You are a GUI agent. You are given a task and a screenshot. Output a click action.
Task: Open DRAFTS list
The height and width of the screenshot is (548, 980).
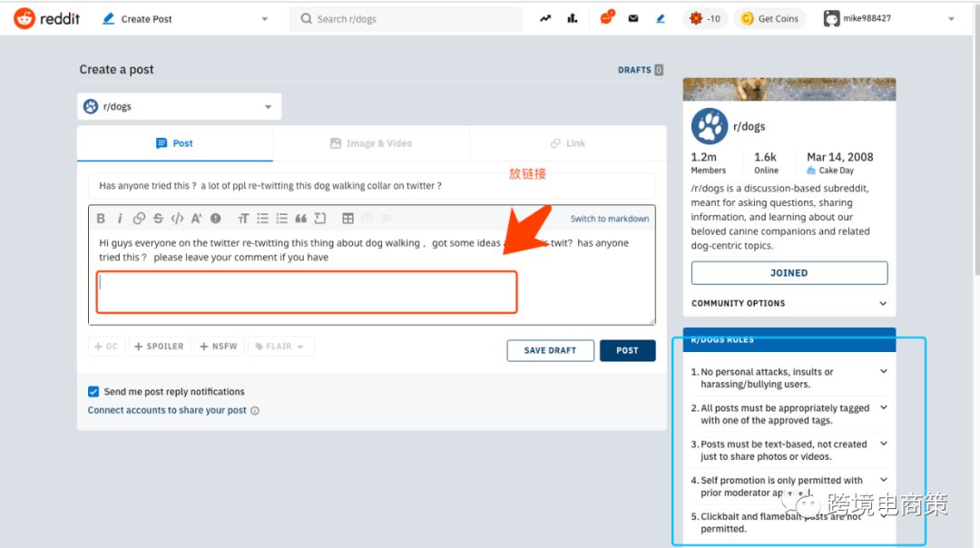[x=640, y=70]
